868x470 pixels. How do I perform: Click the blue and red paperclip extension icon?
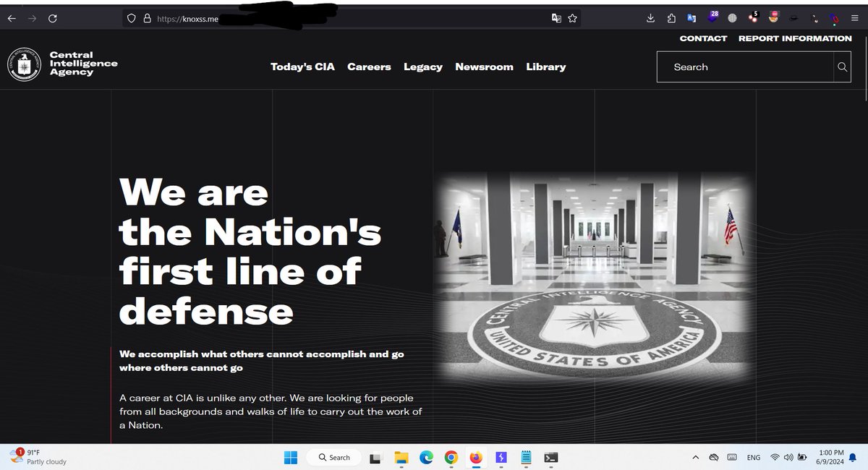(x=835, y=19)
